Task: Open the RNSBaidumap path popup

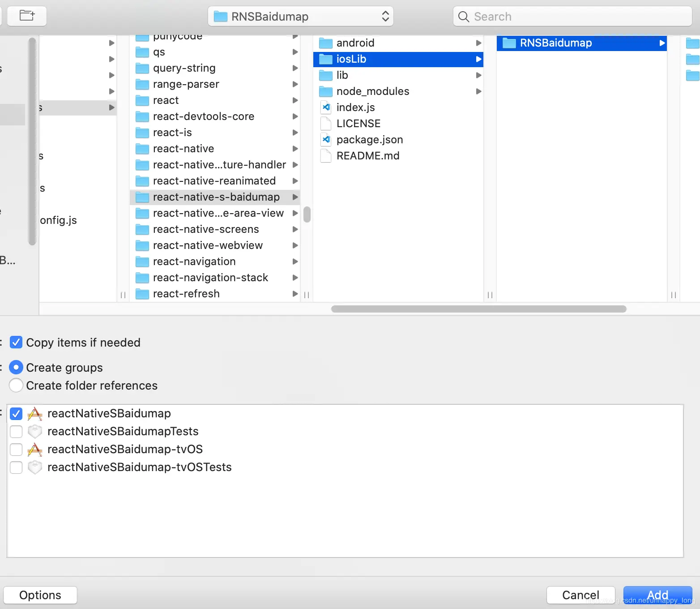Action: coord(300,17)
